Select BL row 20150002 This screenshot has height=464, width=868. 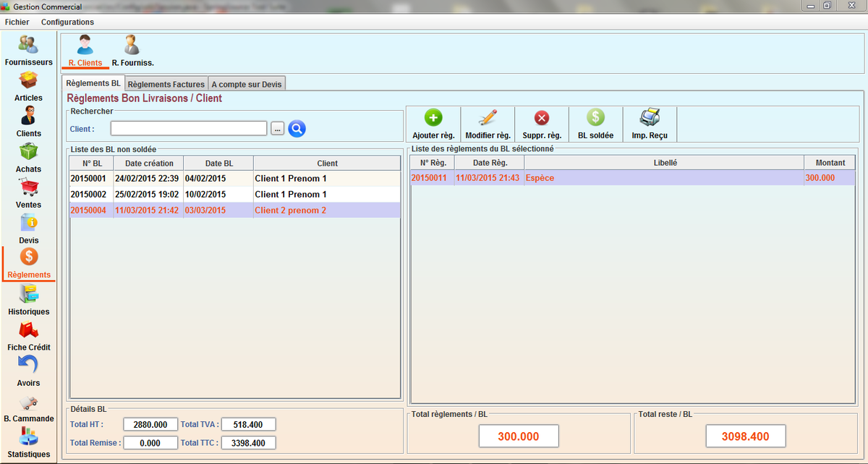(235, 194)
